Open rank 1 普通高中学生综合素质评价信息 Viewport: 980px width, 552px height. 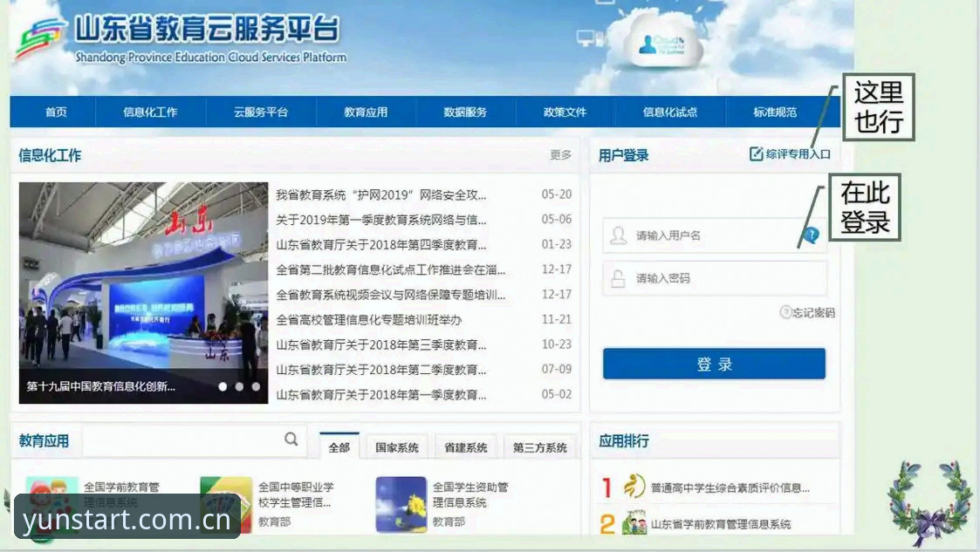click(x=730, y=487)
